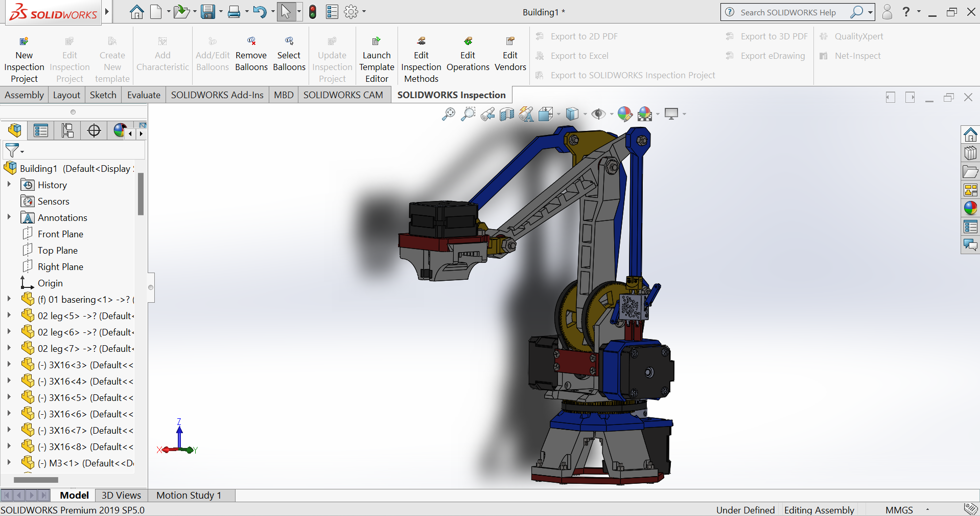Open View Settings monitor icon

671,114
